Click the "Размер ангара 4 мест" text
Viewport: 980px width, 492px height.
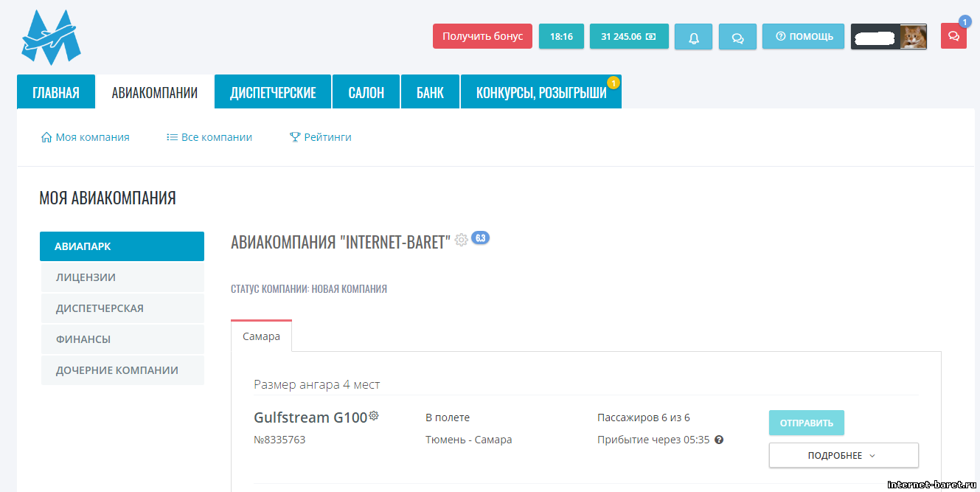click(317, 384)
